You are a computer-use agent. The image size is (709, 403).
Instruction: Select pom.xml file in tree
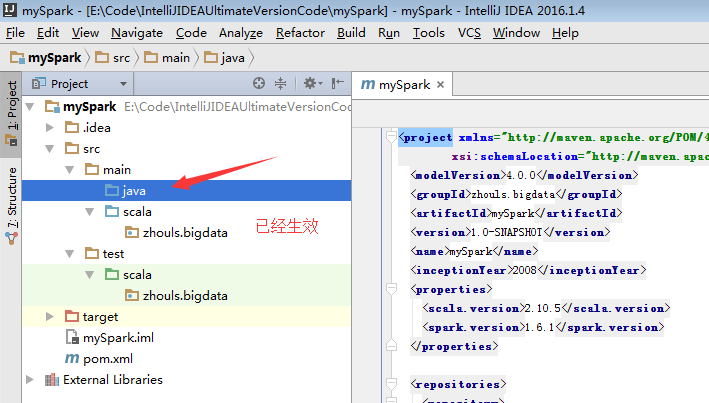click(99, 359)
